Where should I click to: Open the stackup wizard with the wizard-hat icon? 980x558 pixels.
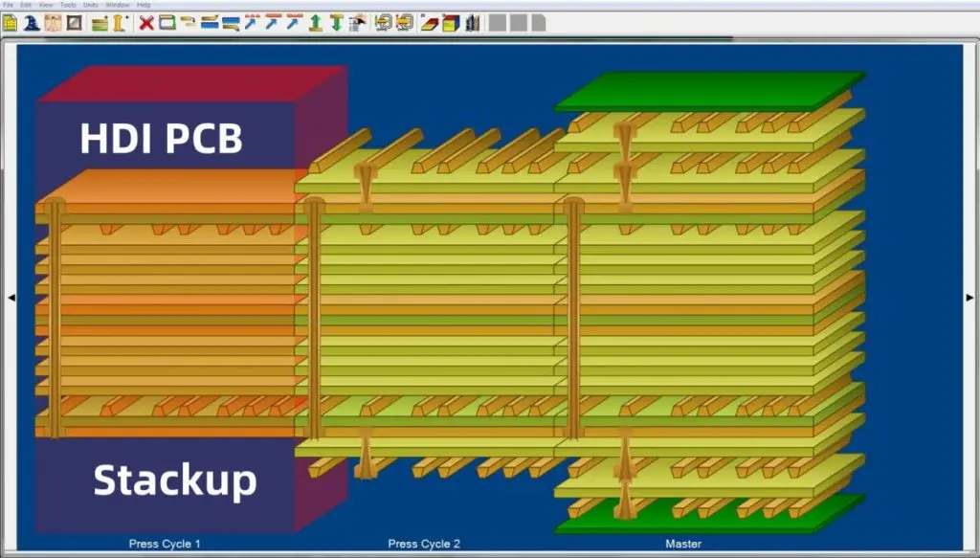pyautogui.click(x=29, y=22)
